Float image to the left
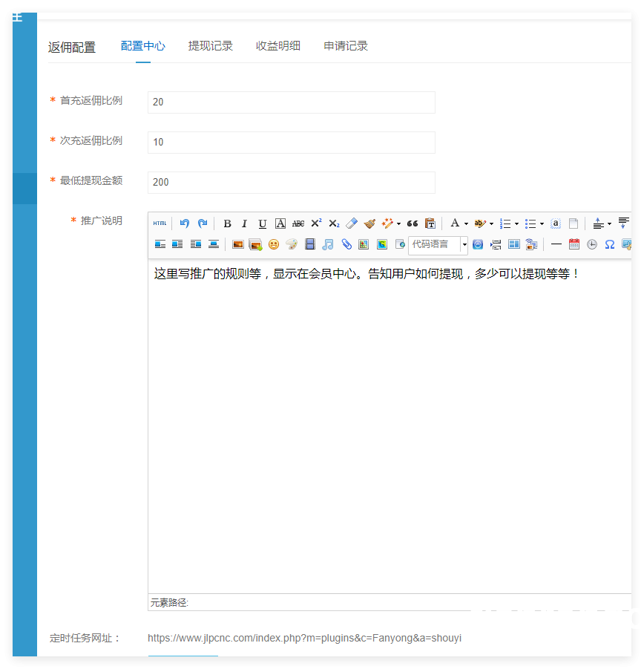This screenshot has height=669, width=644. point(177,244)
